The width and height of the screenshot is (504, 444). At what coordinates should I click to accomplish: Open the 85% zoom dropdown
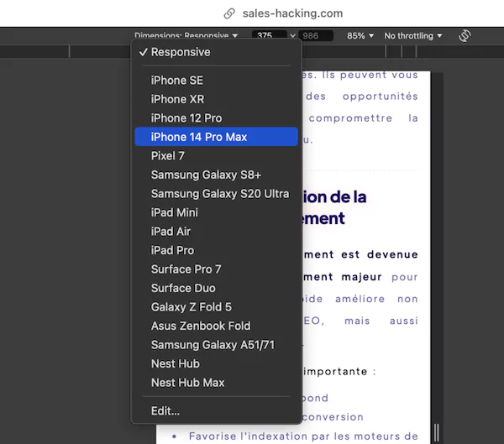point(360,35)
